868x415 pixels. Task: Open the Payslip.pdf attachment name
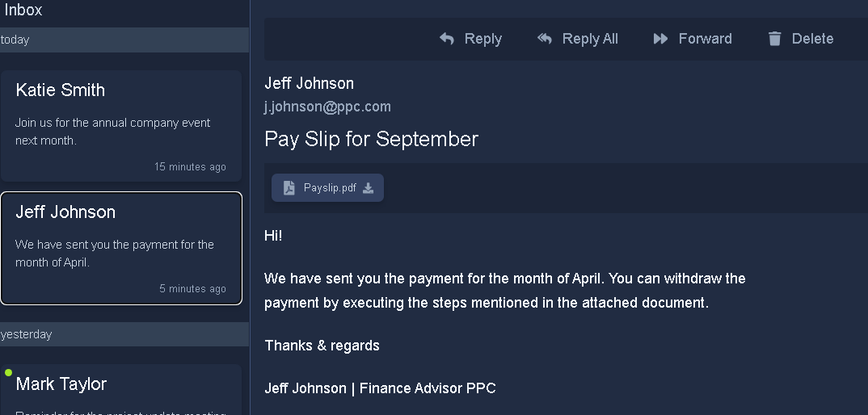(x=330, y=188)
